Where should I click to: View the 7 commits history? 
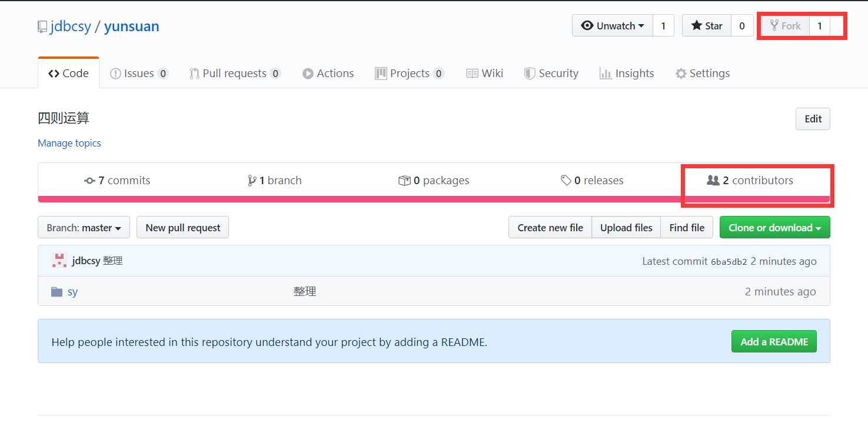click(x=117, y=181)
